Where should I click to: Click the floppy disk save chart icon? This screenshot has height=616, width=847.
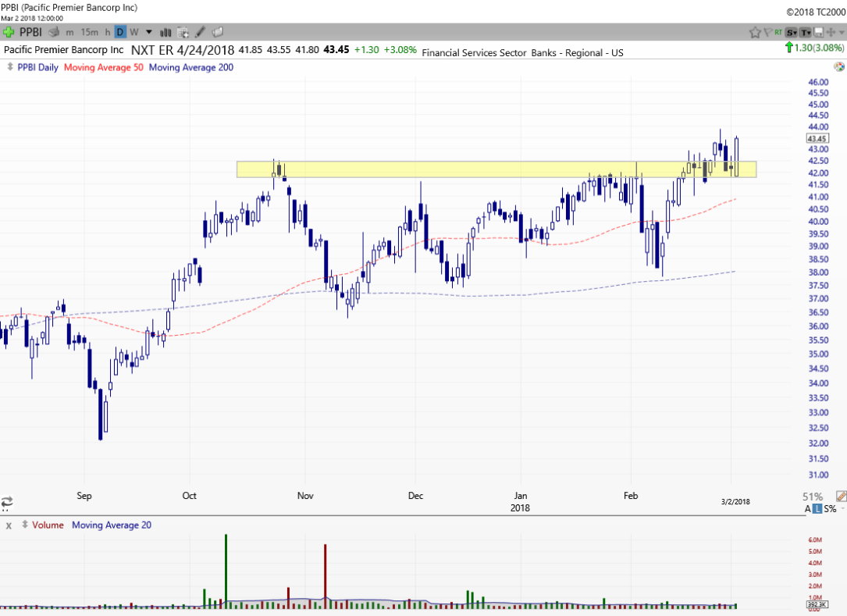818,32
